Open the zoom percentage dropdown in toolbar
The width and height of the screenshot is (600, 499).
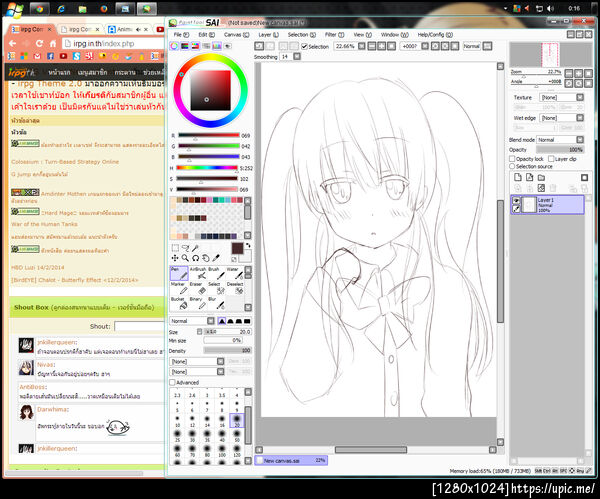point(362,46)
